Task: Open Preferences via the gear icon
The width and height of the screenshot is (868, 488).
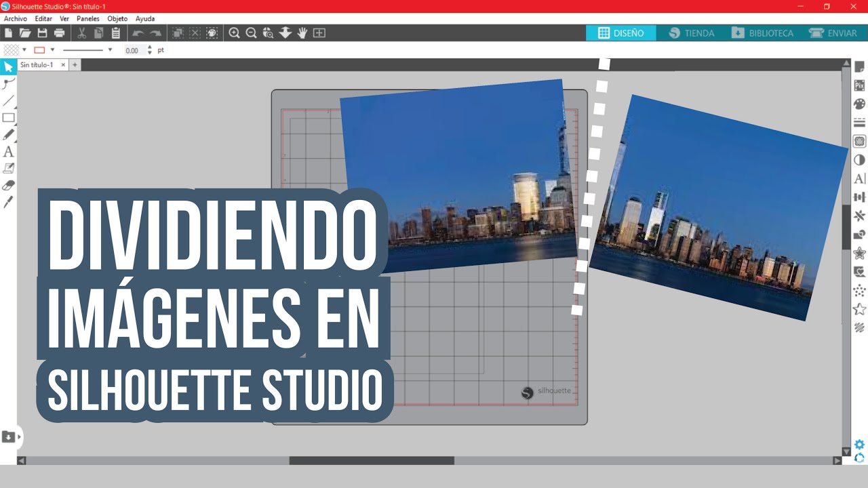Action: point(859,445)
